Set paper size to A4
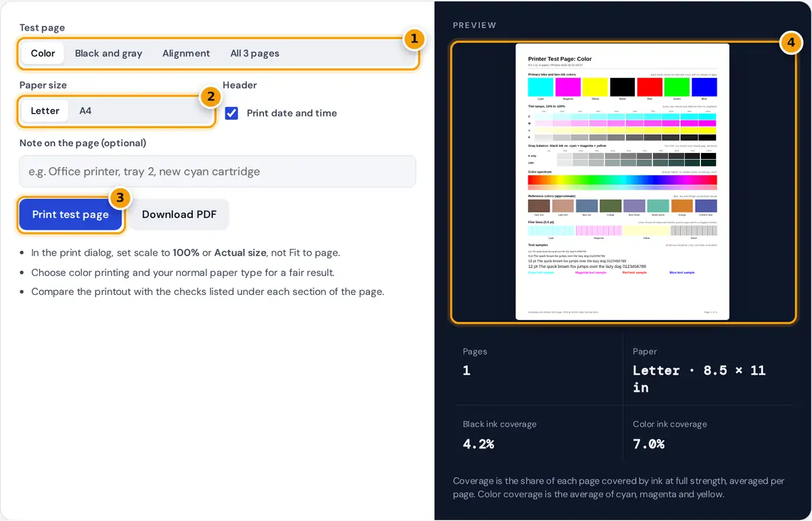Viewport: 812px width, 521px height. click(85, 111)
